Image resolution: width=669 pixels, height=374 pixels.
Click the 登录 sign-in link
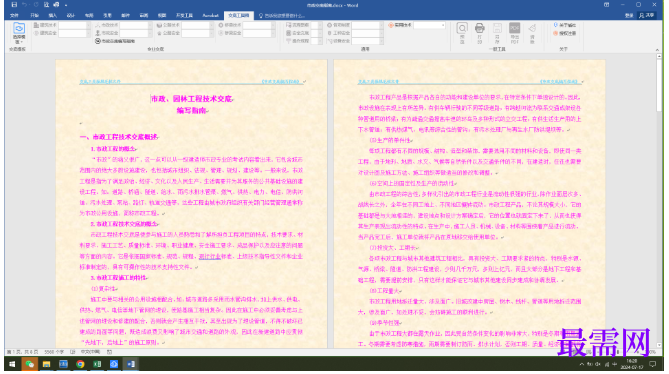(x=629, y=15)
